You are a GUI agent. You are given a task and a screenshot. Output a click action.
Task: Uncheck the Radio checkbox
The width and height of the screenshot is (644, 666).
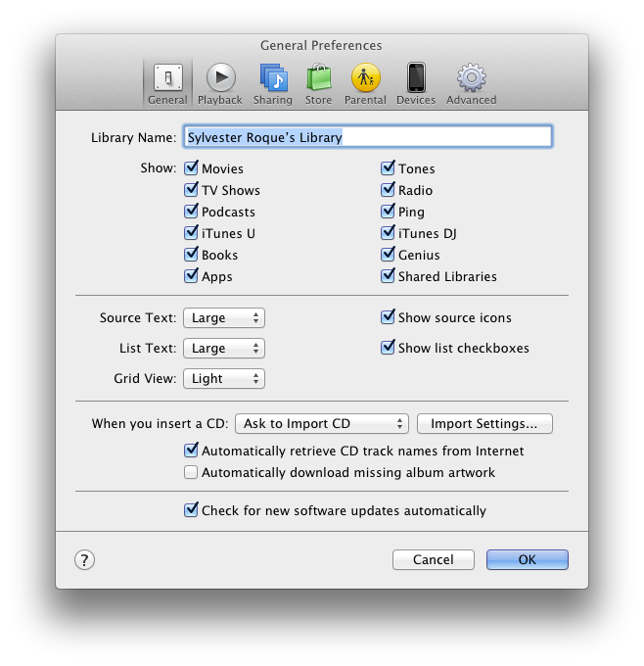click(388, 190)
